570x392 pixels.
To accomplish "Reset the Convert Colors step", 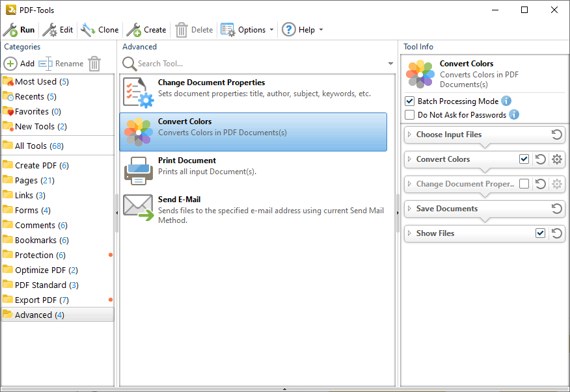I will click(540, 159).
